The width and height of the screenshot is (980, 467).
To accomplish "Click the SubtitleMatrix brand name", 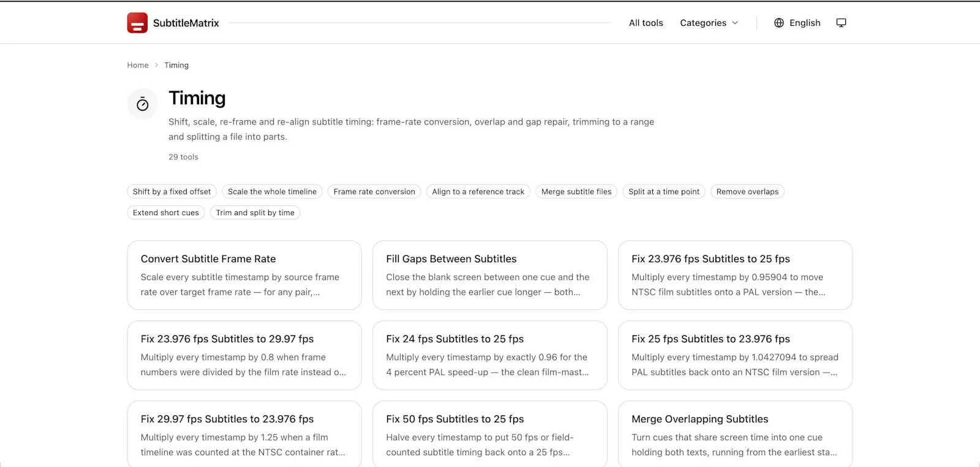I will [x=186, y=23].
